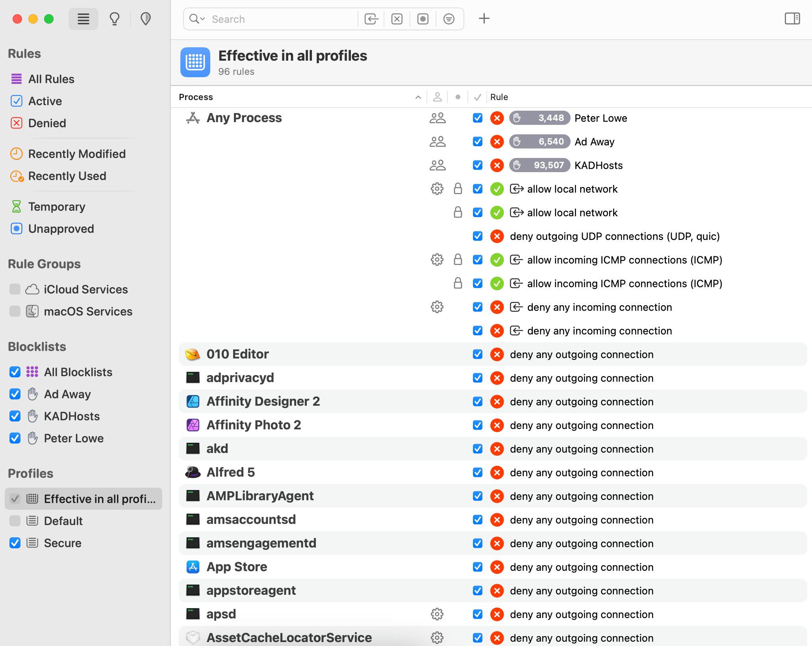Enable the Default profile checkbox
Viewport: 812px width, 646px height.
15,521
